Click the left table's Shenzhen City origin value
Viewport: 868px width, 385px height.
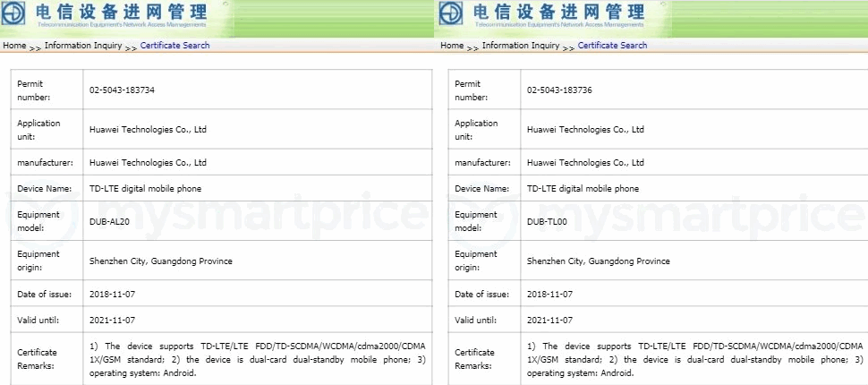click(x=160, y=261)
